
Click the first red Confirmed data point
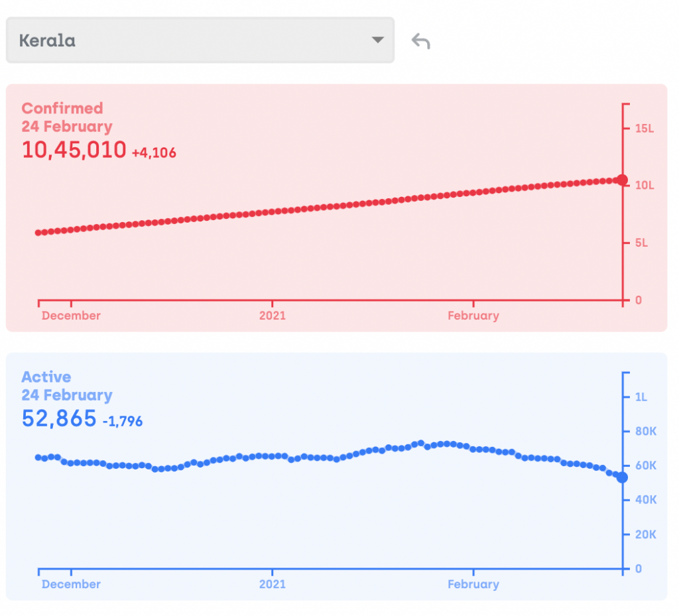tap(38, 233)
